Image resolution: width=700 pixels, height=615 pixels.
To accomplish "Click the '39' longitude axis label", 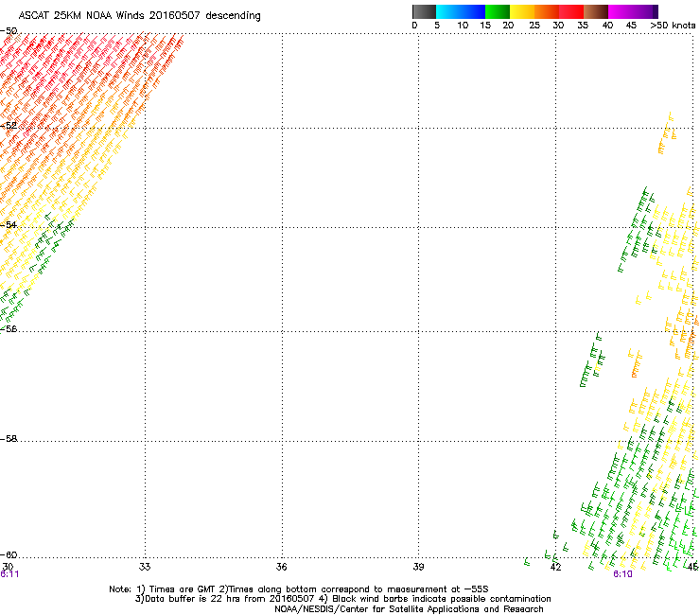I will point(418,567).
